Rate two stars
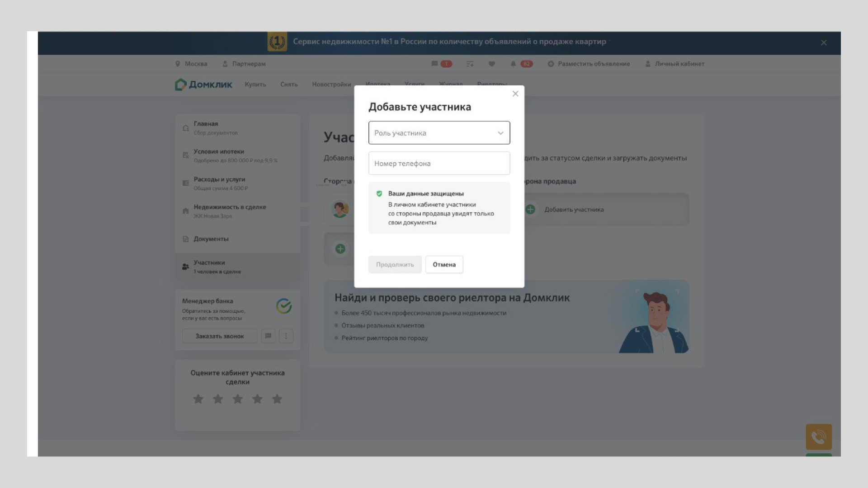The width and height of the screenshot is (868, 488). point(218,399)
